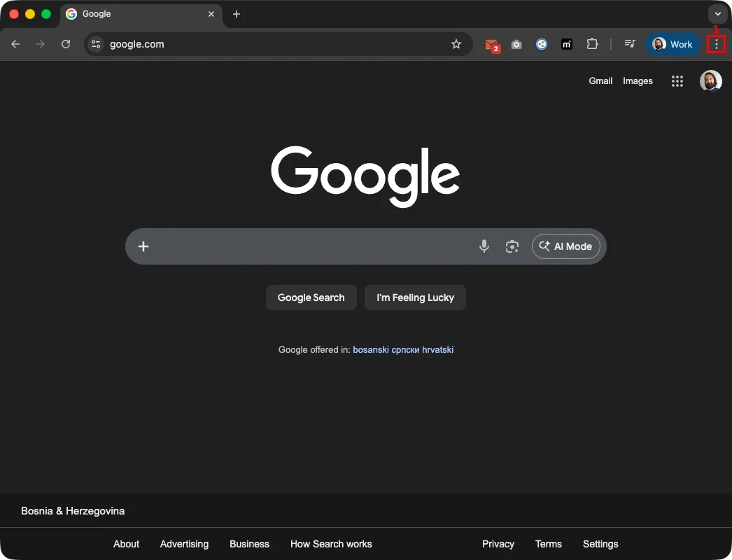Search by image with Lens icon

512,246
